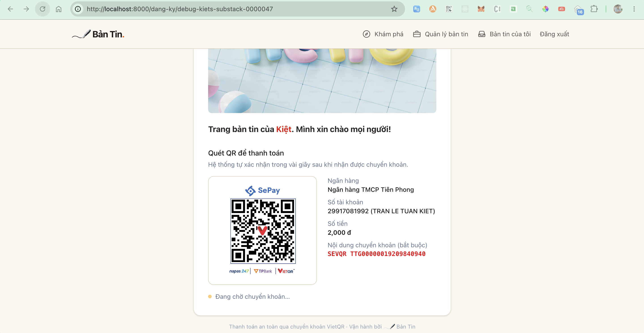Image resolution: width=644 pixels, height=333 pixels.
Task: Click the Quản lý bản tin briefcase icon
Action: coord(417,34)
